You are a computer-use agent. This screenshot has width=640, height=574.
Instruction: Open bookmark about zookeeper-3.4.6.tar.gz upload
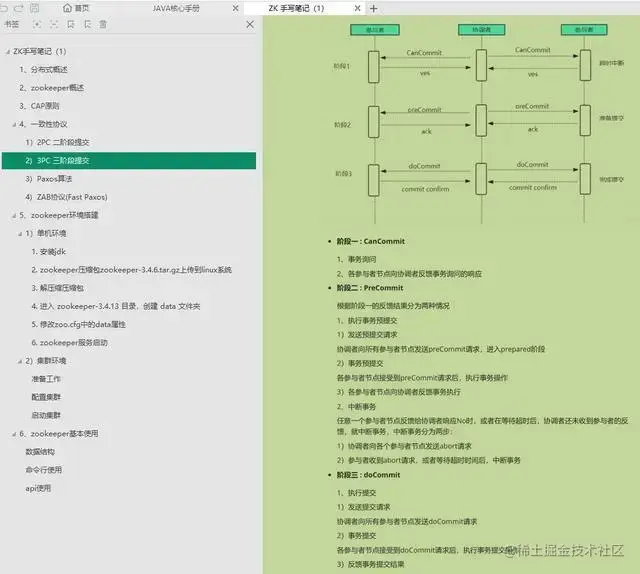[x=131, y=270]
